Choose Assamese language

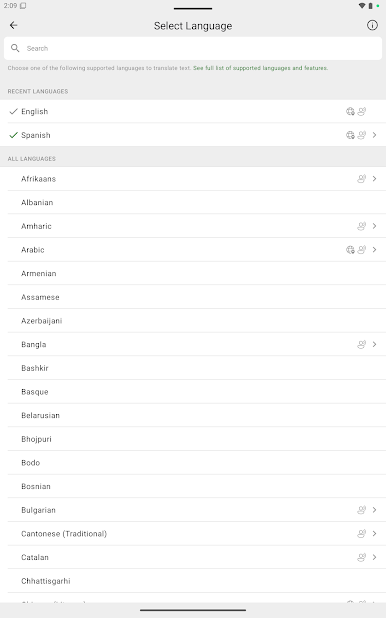point(193,297)
